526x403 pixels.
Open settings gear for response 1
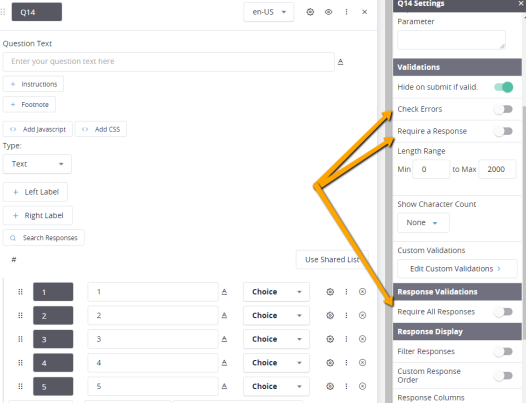click(x=330, y=292)
